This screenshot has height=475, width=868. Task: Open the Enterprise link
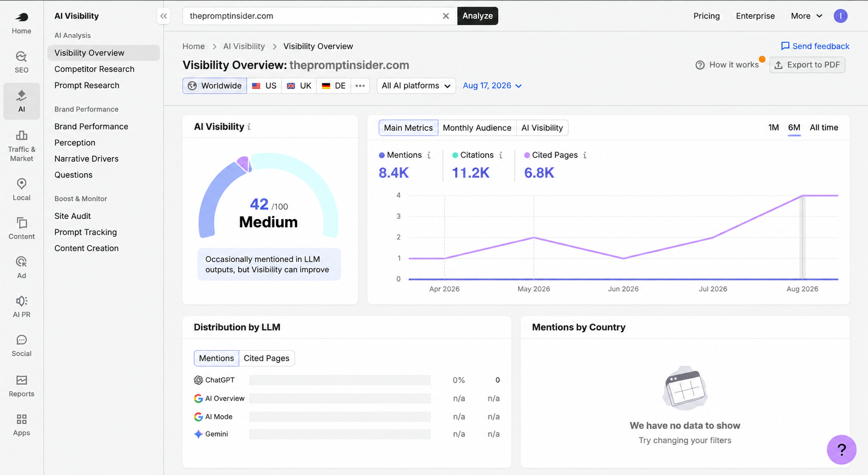pyautogui.click(x=755, y=16)
